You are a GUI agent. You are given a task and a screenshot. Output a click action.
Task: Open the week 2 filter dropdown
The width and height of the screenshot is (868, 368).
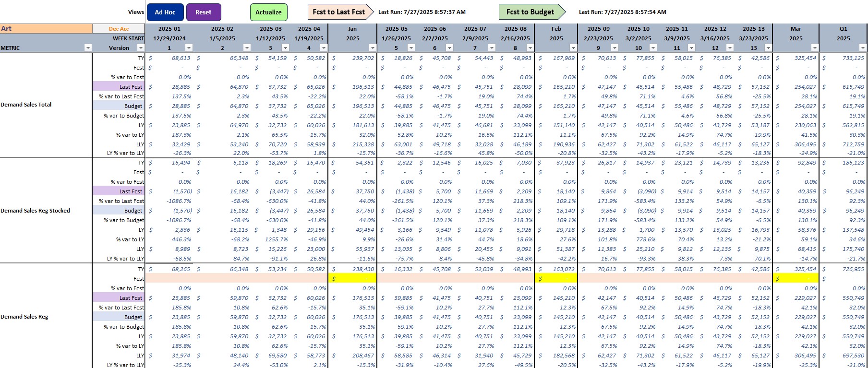point(247,48)
